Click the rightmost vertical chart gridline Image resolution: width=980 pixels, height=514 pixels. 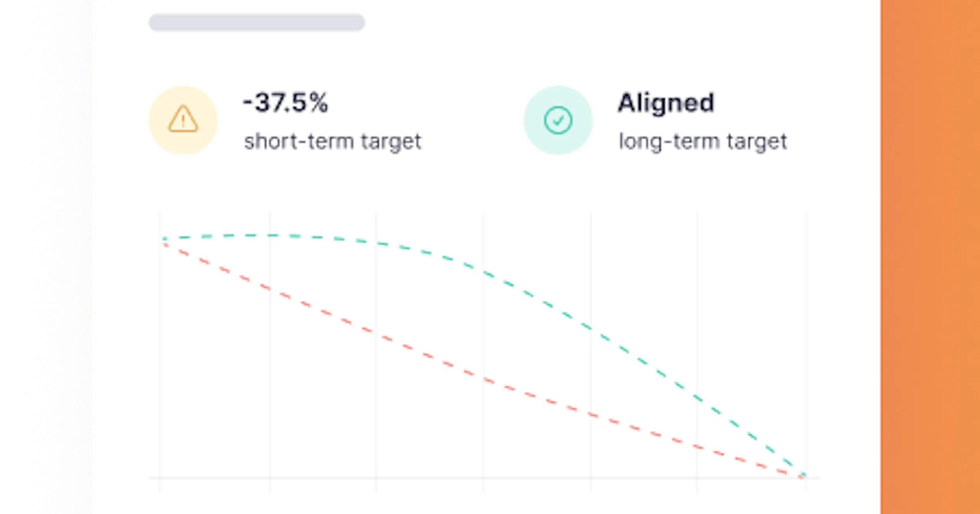(x=806, y=327)
